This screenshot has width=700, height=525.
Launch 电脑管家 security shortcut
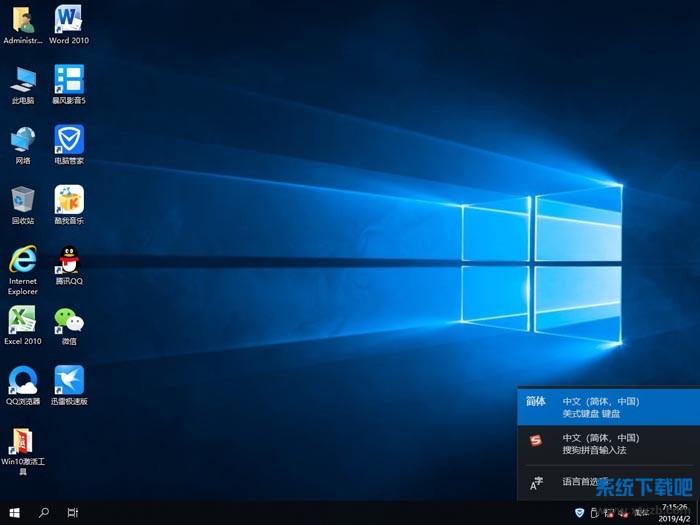69,140
